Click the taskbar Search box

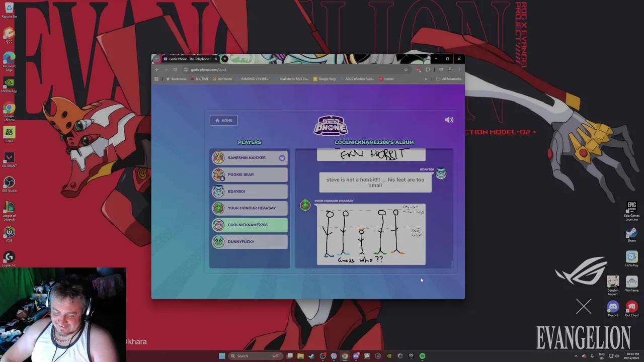click(x=257, y=356)
